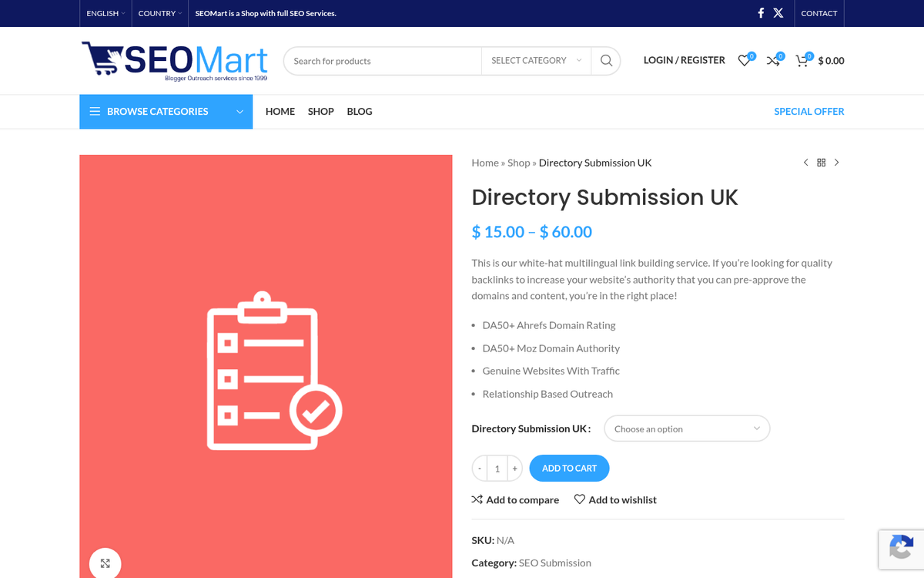Screen dimensions: 924x578
Task: Click the compare arrows icon in header
Action: [x=773, y=60]
